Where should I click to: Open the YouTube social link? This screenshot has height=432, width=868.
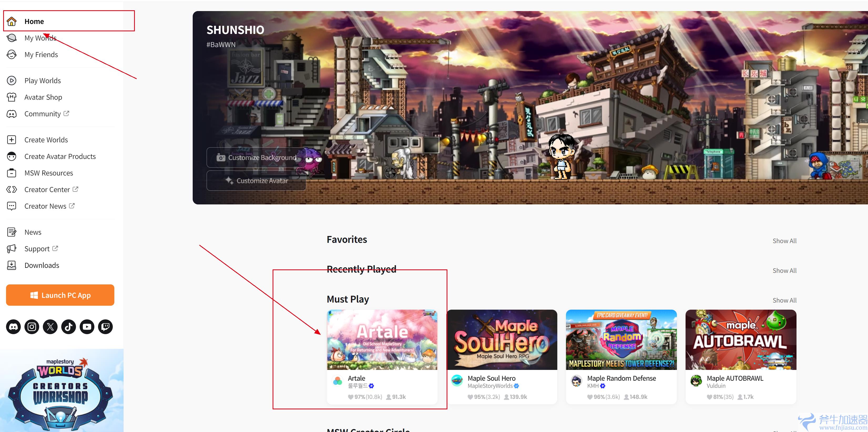[x=87, y=327]
